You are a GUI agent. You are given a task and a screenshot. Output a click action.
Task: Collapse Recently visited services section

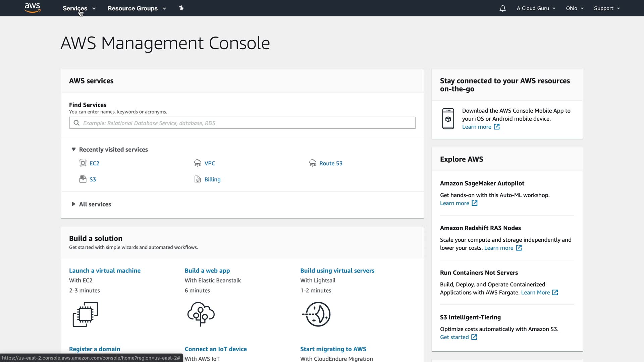click(73, 149)
